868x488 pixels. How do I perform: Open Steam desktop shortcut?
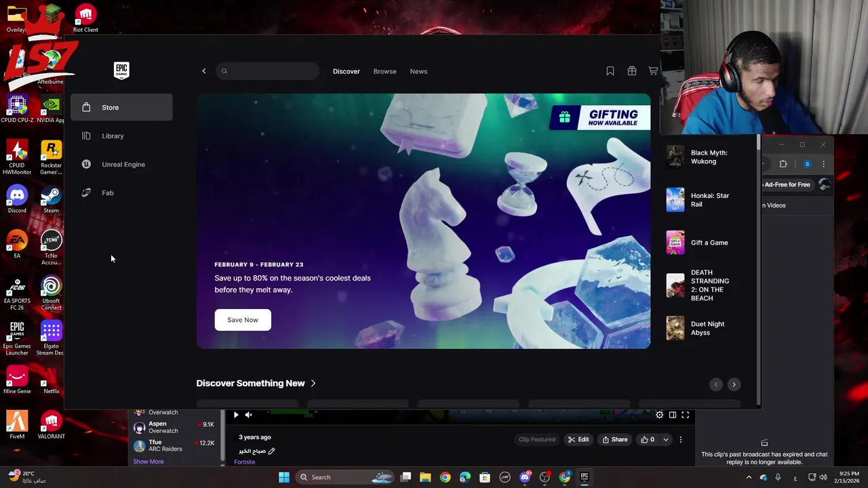point(51,199)
